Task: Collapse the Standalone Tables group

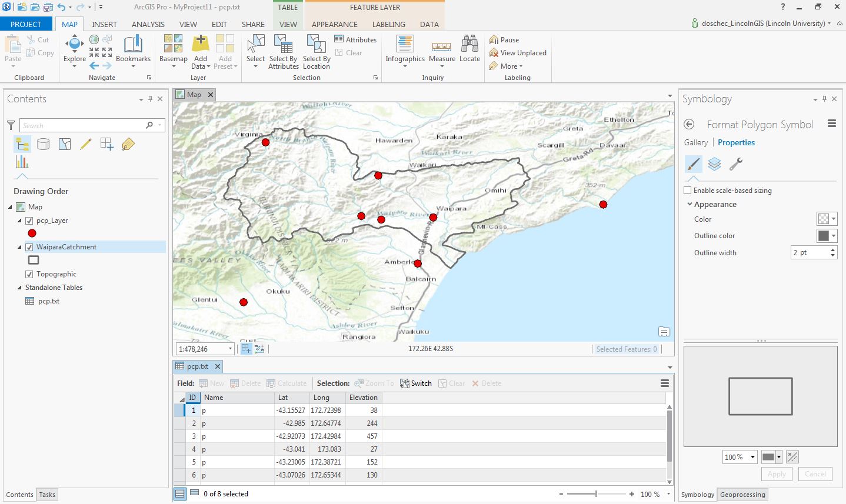Action: [x=19, y=288]
